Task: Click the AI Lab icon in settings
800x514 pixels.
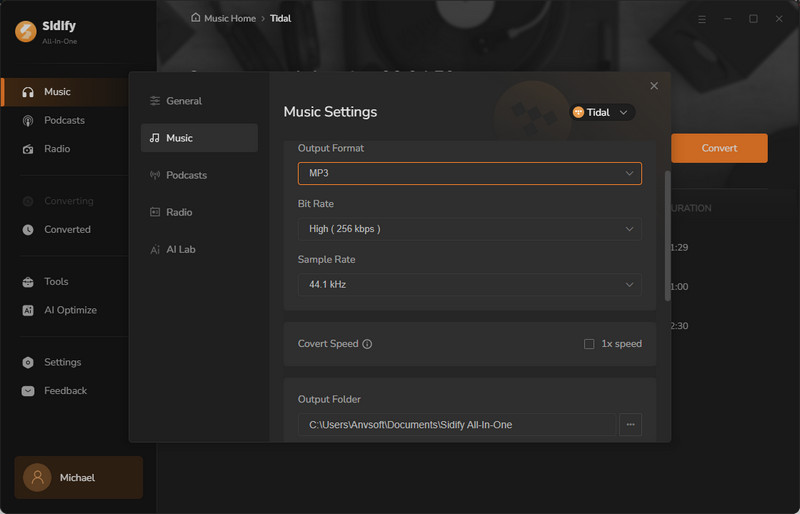Action: pyautogui.click(x=155, y=250)
